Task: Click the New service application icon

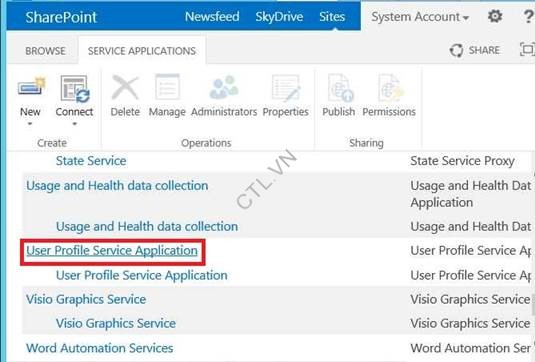Action: tap(31, 86)
